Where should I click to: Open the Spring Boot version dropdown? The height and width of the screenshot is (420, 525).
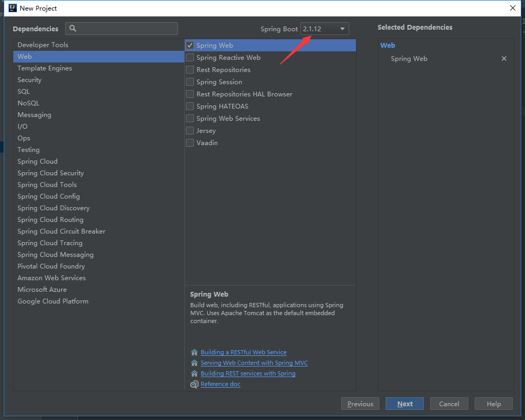click(x=324, y=29)
